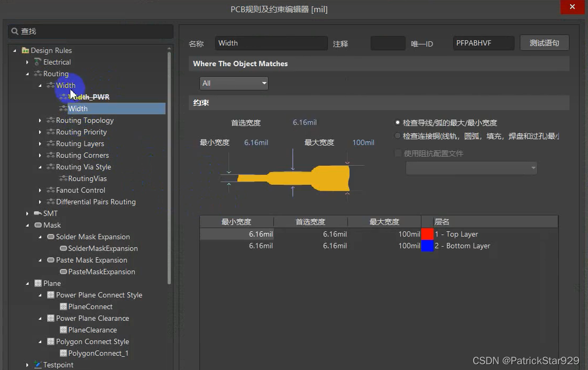588x370 pixels.
Task: Close the PCB rules editor dialog
Action: tap(573, 7)
